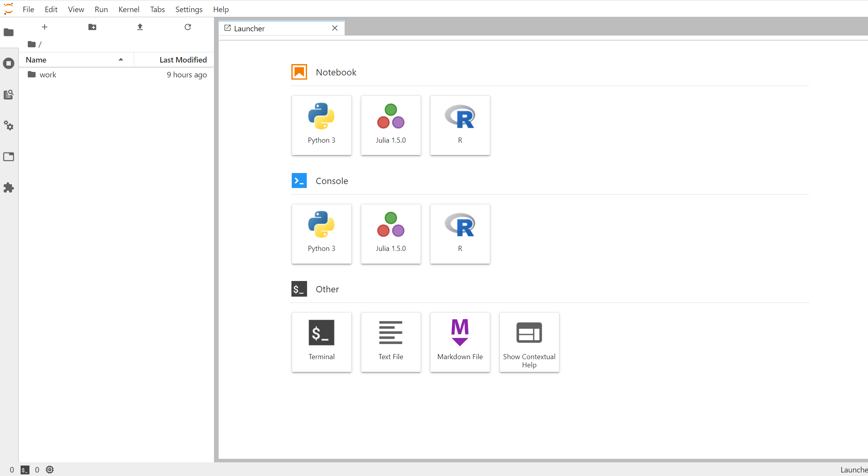
Task: Refresh the file list
Action: (188, 27)
